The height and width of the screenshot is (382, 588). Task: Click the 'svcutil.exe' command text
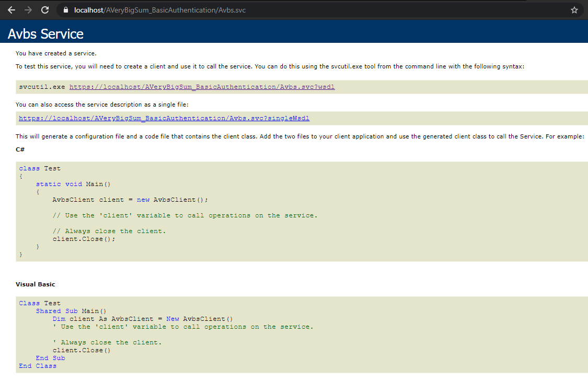click(42, 87)
